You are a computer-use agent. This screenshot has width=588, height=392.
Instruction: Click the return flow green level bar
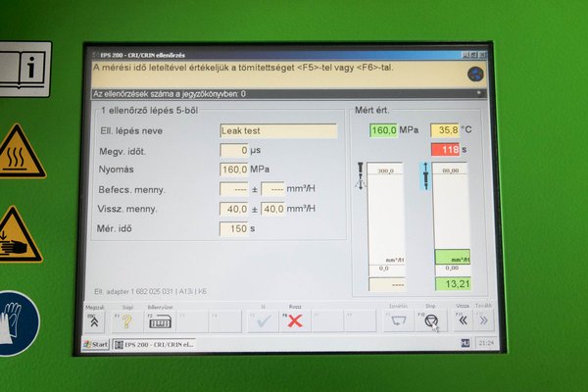452,256
